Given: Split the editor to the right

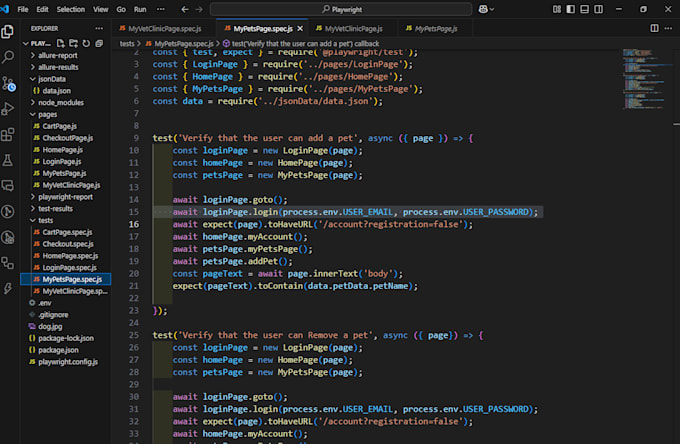Looking at the screenshot, I should [x=654, y=28].
